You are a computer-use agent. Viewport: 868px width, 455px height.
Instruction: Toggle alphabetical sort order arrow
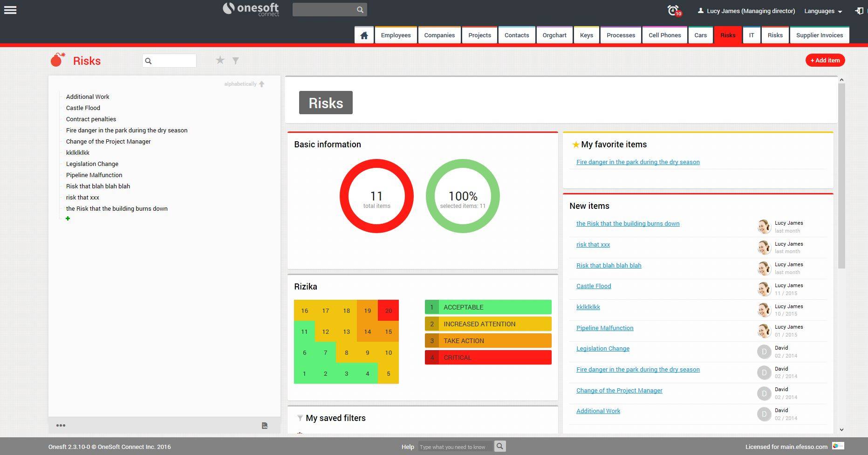pyautogui.click(x=261, y=84)
